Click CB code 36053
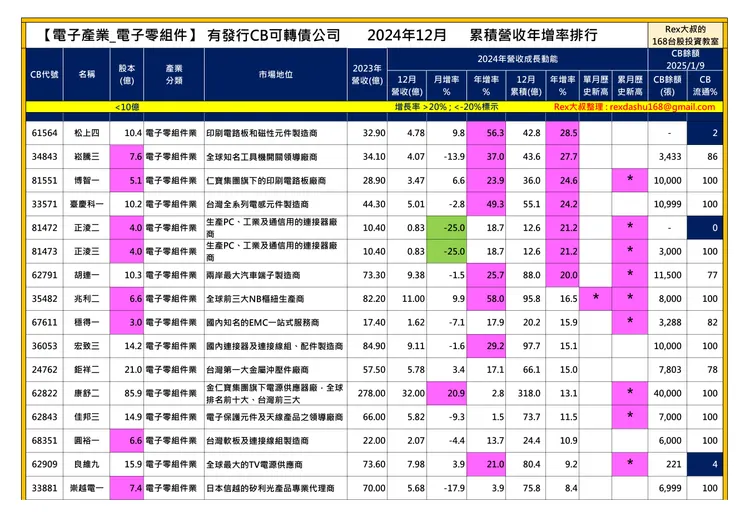Viewport: 740px width, 523px height. pyautogui.click(x=44, y=346)
